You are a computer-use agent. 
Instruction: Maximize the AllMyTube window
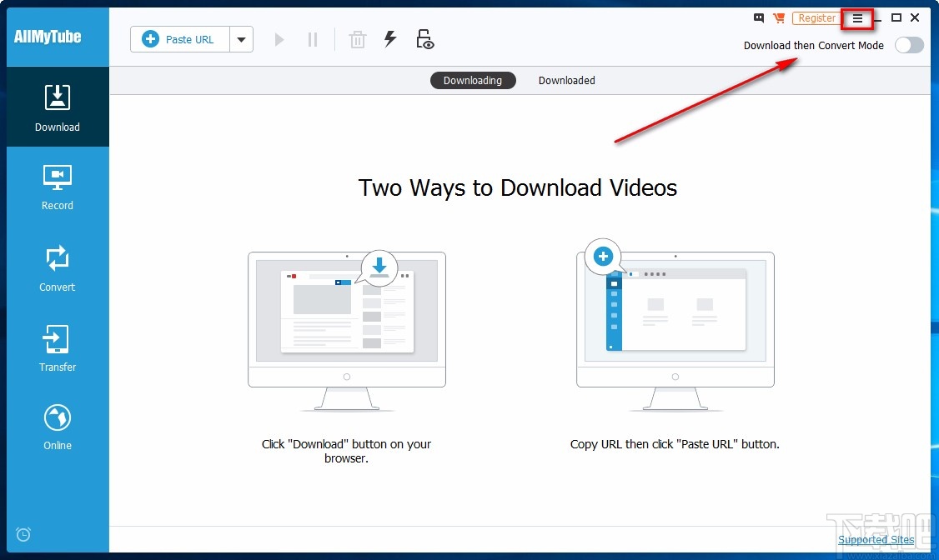(896, 18)
